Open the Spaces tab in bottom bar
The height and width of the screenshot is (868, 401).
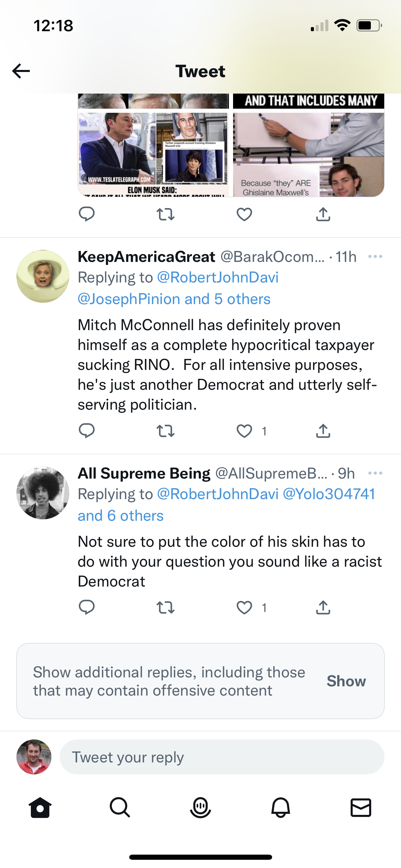[x=200, y=807]
